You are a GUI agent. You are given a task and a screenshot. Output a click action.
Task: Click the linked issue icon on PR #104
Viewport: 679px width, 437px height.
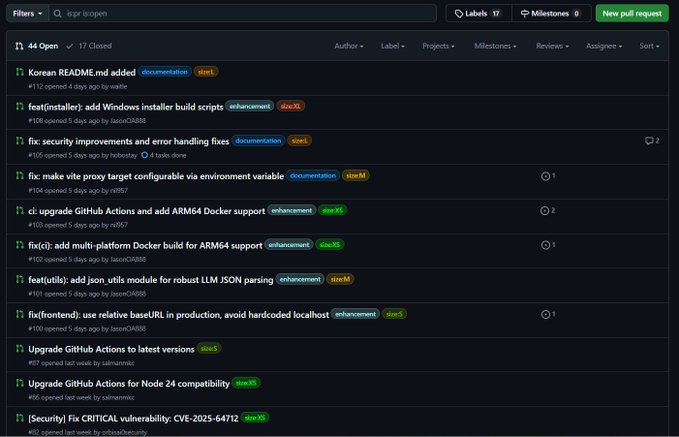[545, 176]
